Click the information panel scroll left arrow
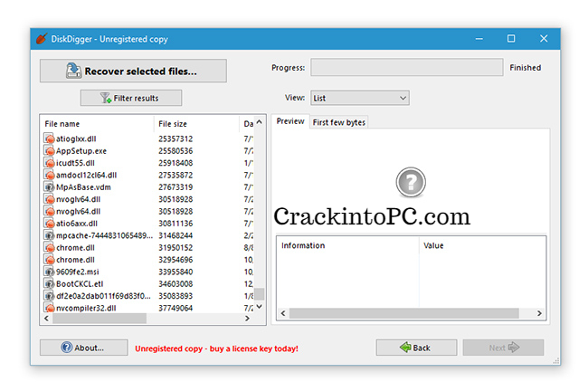588x382 pixels. pyautogui.click(x=283, y=313)
